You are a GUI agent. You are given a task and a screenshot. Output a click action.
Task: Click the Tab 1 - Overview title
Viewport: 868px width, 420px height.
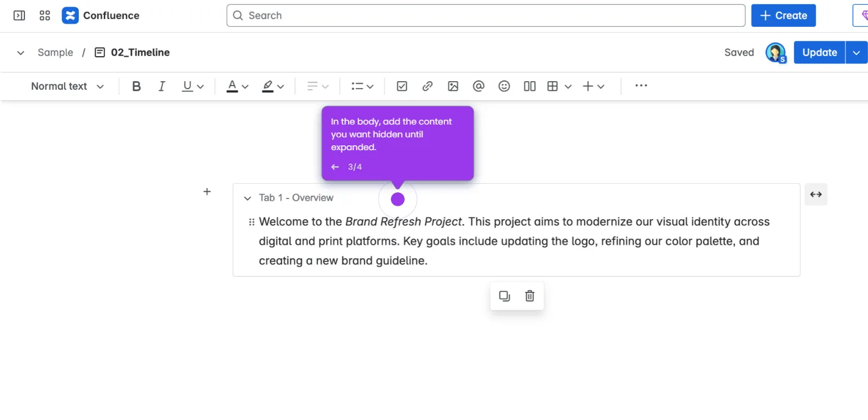coord(296,198)
